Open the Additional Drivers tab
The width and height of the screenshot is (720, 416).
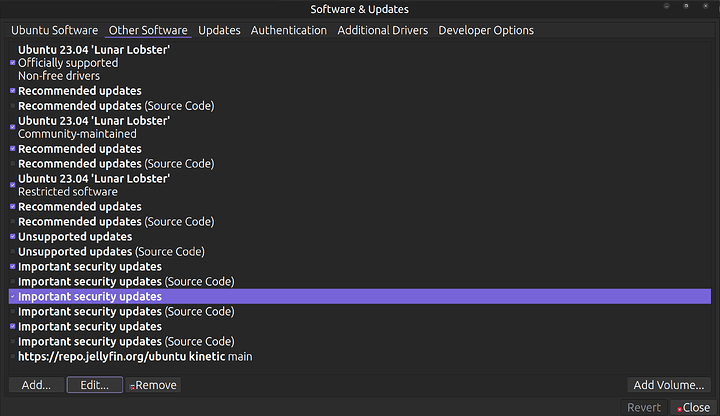(x=382, y=30)
